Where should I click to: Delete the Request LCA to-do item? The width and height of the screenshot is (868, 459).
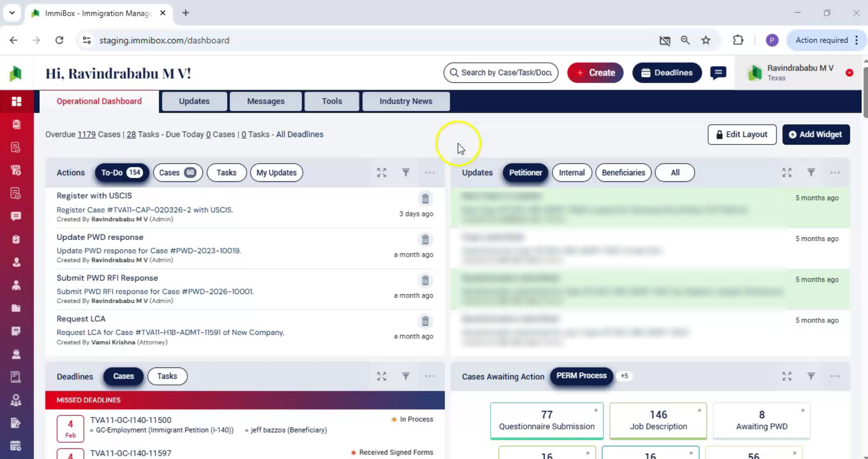coord(425,321)
